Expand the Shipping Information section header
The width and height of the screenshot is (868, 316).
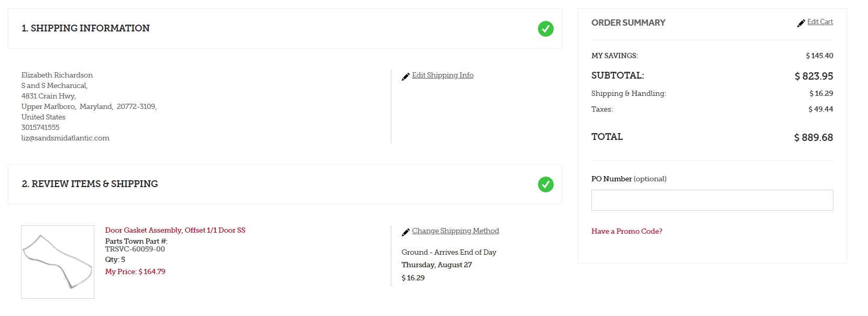85,28
